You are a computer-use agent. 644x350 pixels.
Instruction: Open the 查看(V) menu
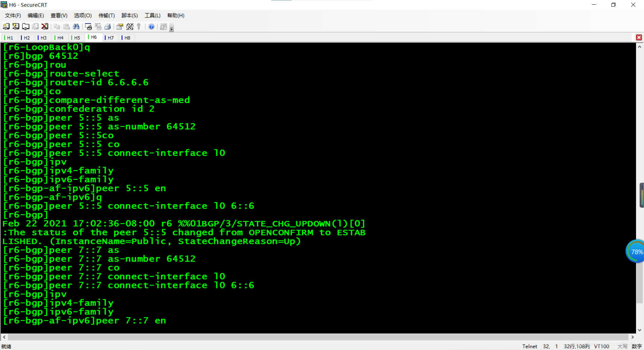[x=59, y=15]
